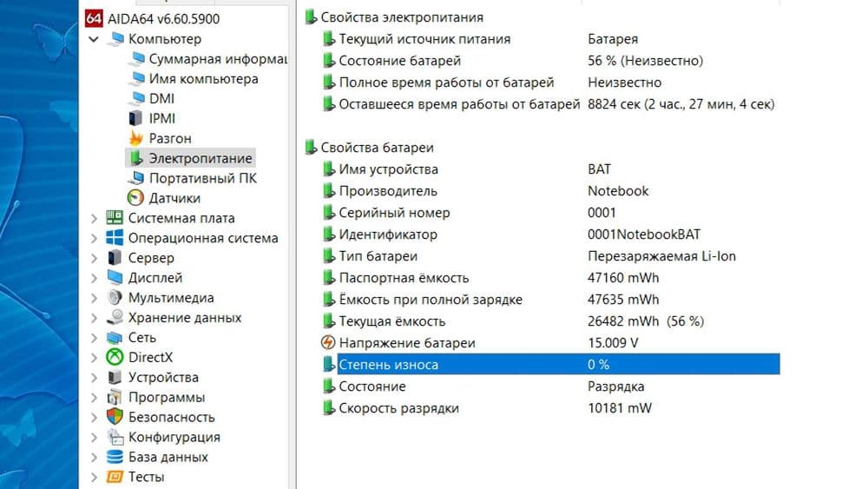Click the Операционная система Windows icon
Viewport: 868px width, 489px height.
coord(115,238)
